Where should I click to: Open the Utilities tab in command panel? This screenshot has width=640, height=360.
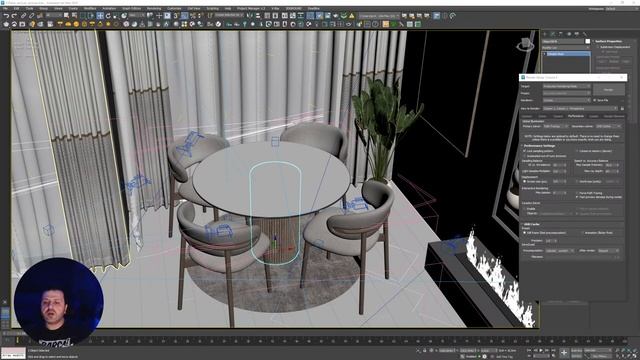point(584,34)
